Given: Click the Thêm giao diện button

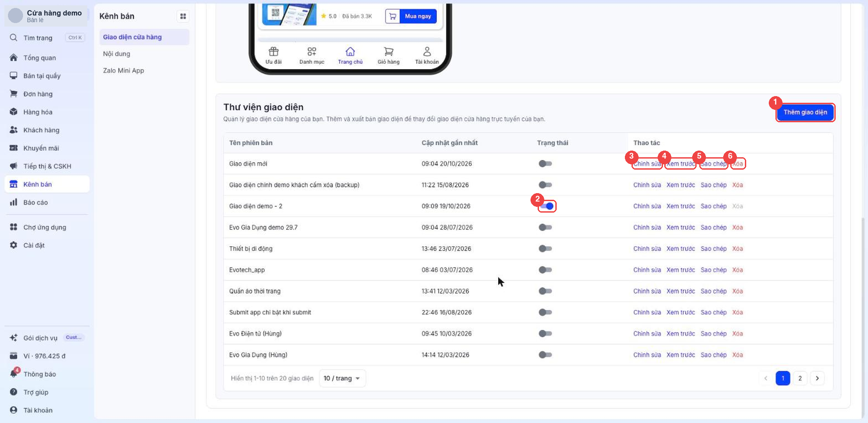Looking at the screenshot, I should [x=805, y=113].
